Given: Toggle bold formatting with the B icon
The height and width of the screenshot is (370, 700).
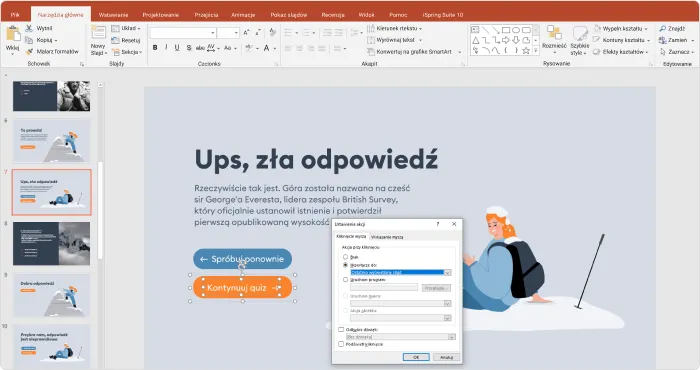Looking at the screenshot, I should coord(155,48).
